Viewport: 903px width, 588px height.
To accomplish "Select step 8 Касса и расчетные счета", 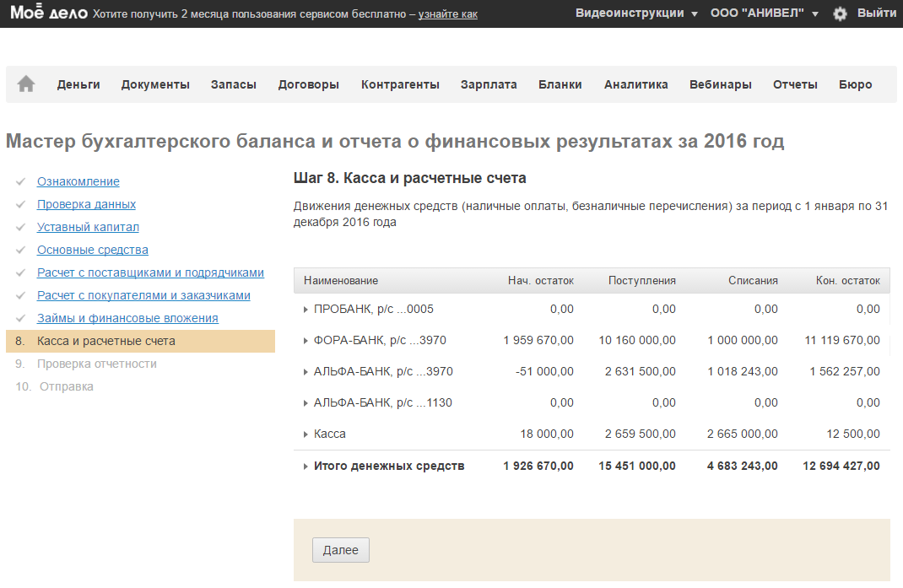I will pyautogui.click(x=106, y=341).
